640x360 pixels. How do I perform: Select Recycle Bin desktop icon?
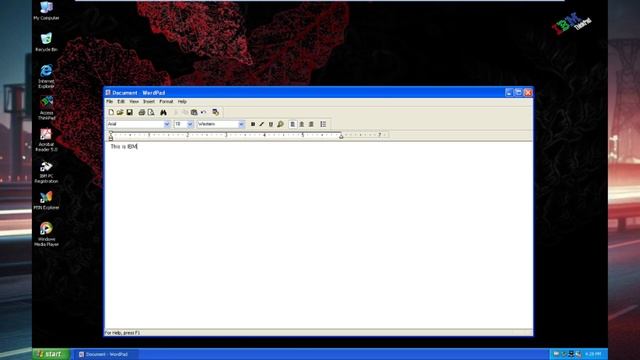pyautogui.click(x=46, y=42)
